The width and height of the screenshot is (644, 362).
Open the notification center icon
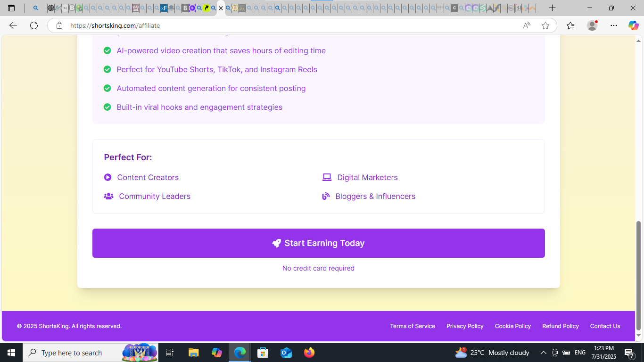click(629, 353)
